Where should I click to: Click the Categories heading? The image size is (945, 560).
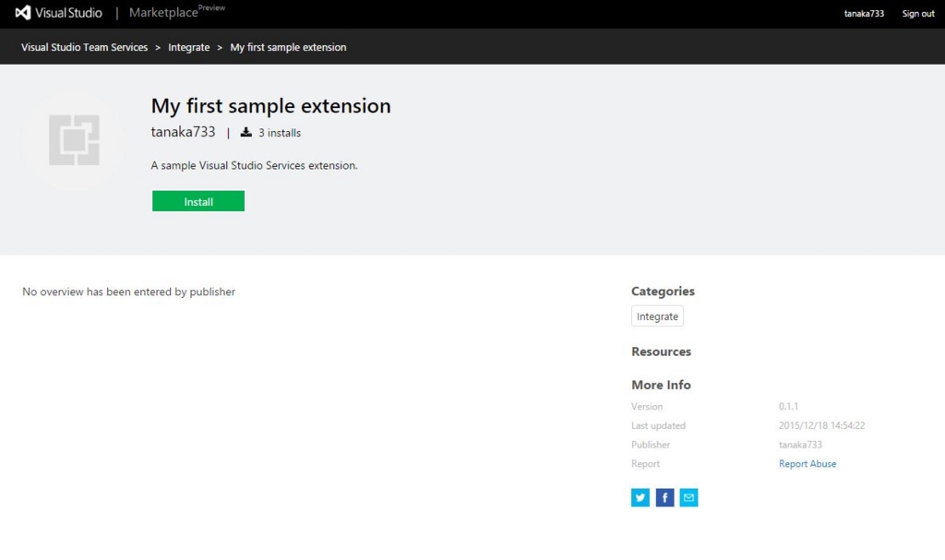click(x=663, y=292)
